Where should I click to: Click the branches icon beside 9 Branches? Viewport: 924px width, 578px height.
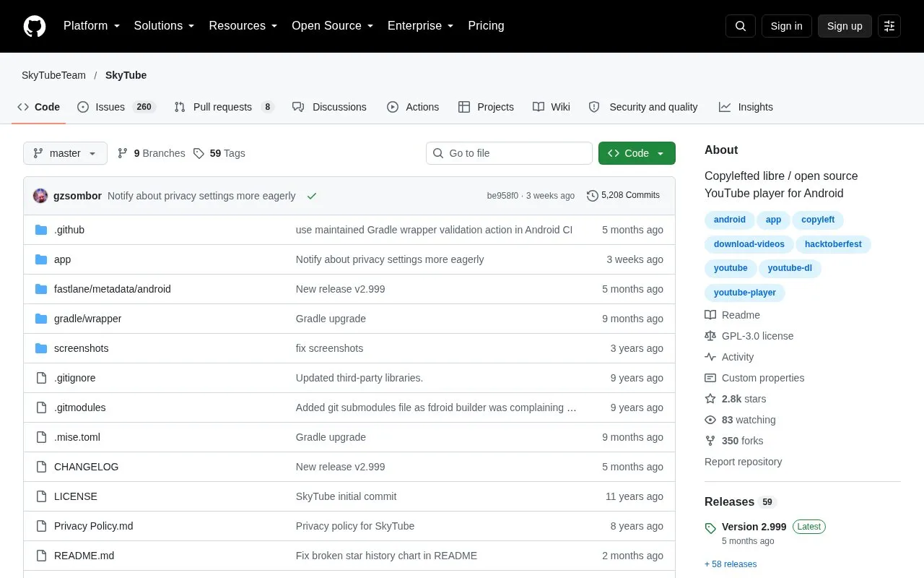point(123,153)
